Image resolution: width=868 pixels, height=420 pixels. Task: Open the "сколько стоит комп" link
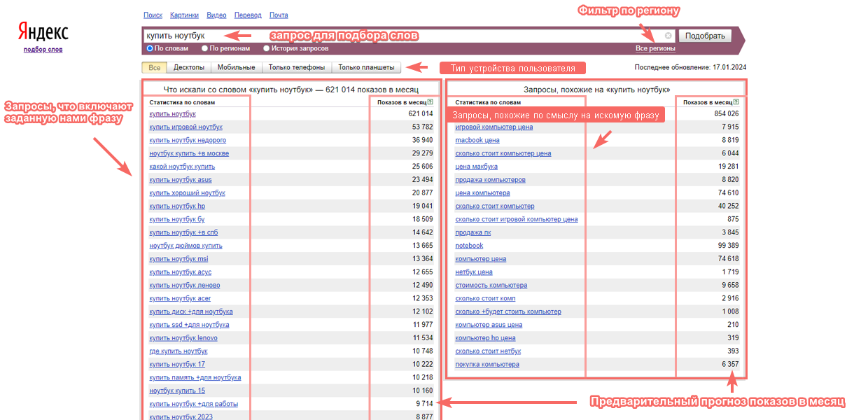[485, 299]
